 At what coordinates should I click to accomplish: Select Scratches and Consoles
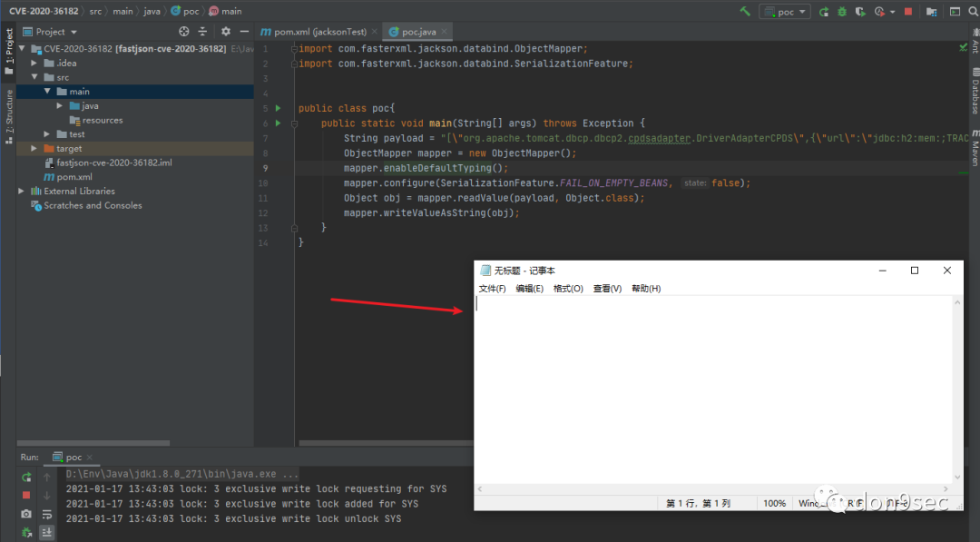tap(87, 205)
